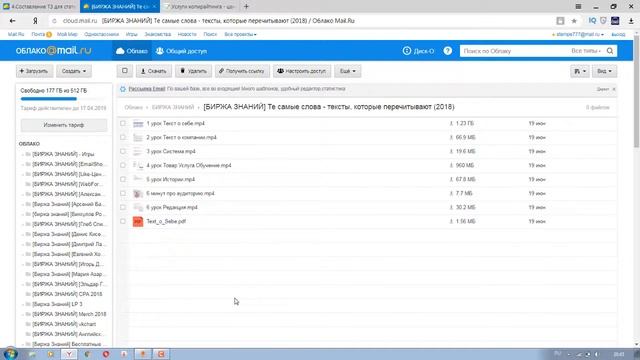Image resolution: width=640 pixels, height=360 pixels.
Task: Click the storage usage progress bar
Action: (x=63, y=99)
